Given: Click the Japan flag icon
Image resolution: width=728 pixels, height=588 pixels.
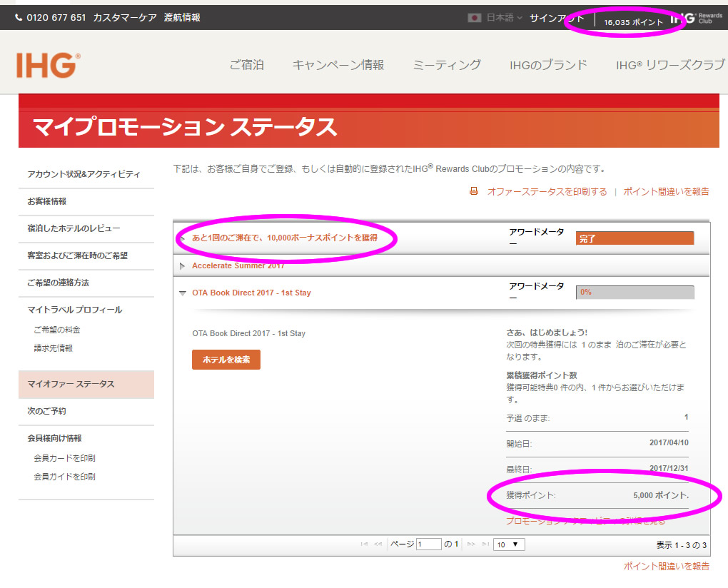Looking at the screenshot, I should click(x=474, y=18).
